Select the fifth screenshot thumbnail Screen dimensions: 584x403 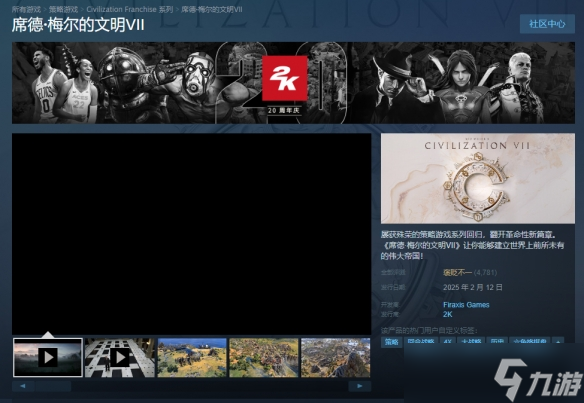click(x=336, y=358)
